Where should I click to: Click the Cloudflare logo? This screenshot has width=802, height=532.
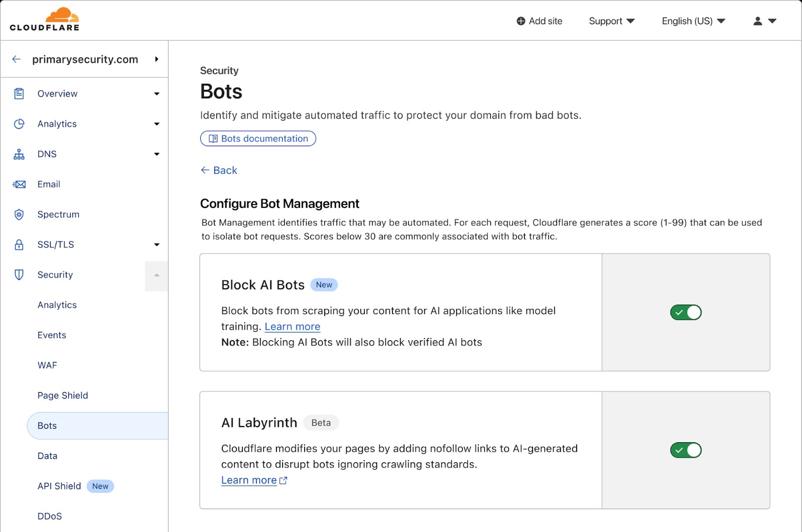click(44, 20)
